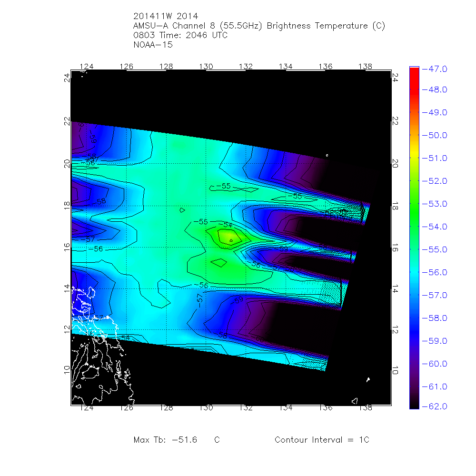Click the -61.0 color scale label
The width and height of the screenshot is (476, 476).
tap(435, 387)
